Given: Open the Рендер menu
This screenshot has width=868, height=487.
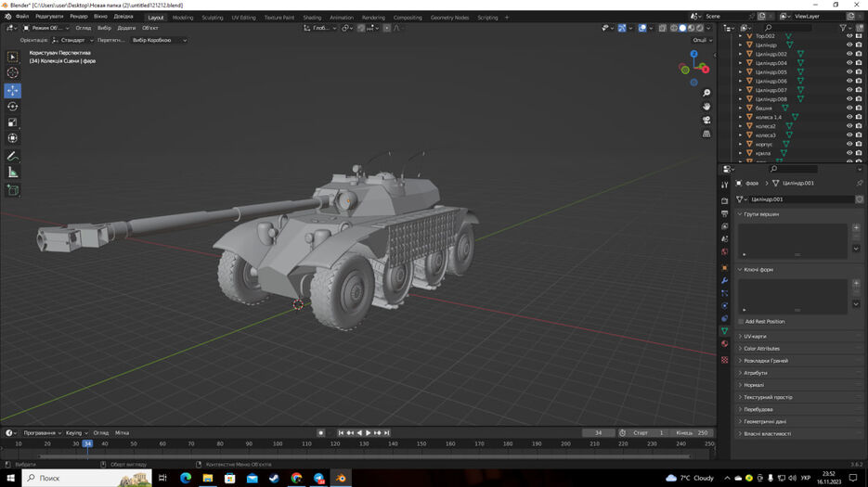Looking at the screenshot, I should click(x=79, y=17).
